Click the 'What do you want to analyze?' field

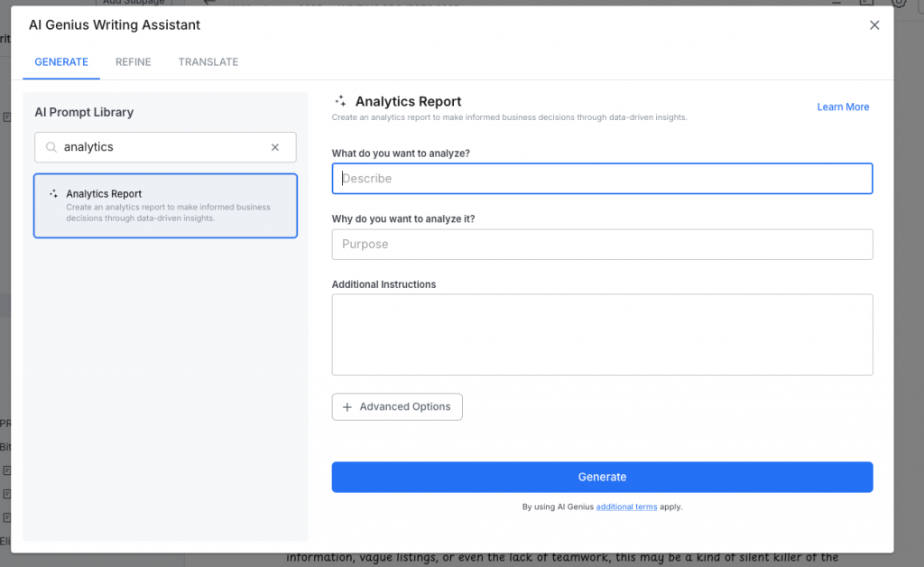point(602,179)
